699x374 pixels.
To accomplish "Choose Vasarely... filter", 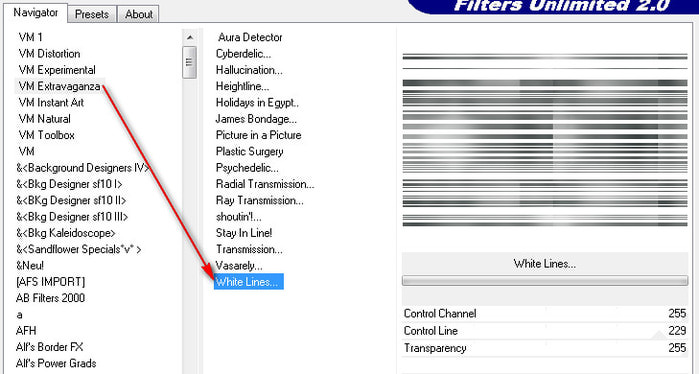I will [x=239, y=266].
